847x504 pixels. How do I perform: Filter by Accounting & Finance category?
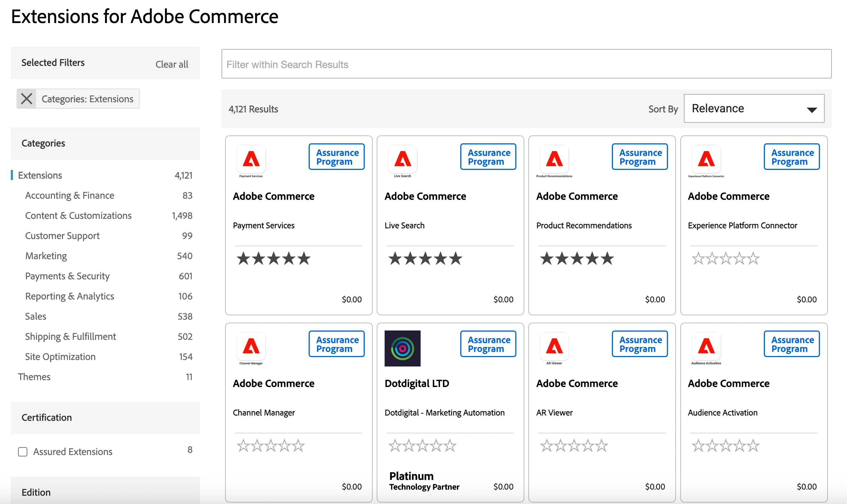[x=70, y=195]
